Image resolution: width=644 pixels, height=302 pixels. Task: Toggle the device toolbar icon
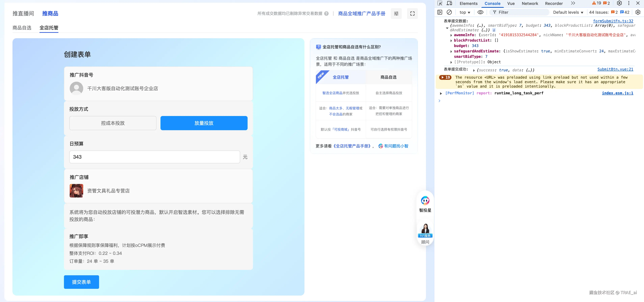449,3
